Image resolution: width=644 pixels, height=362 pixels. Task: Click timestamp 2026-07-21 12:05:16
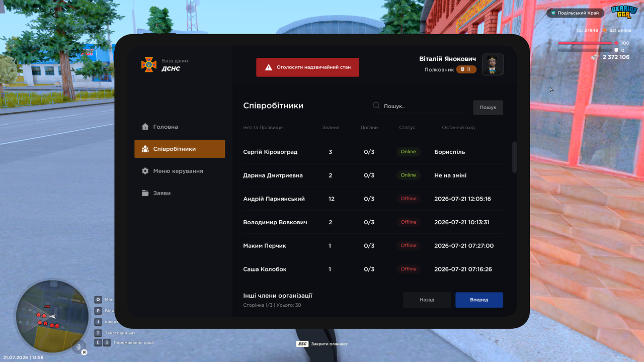point(462,199)
